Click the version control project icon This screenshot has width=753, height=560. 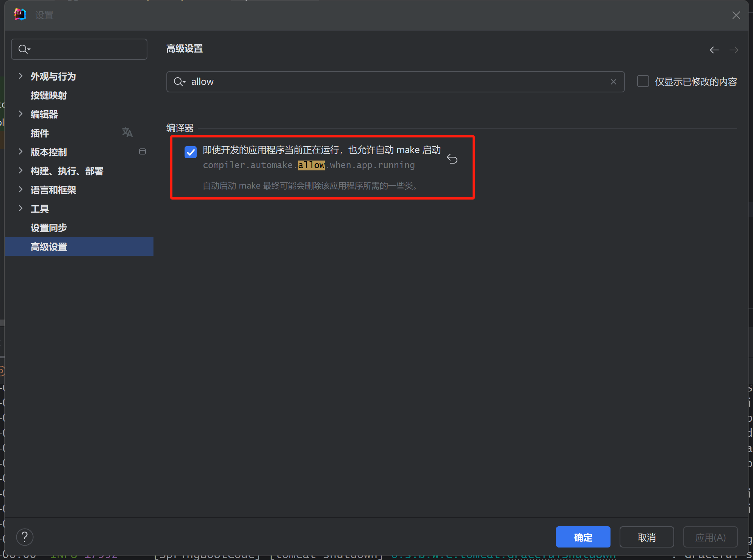[x=142, y=151]
